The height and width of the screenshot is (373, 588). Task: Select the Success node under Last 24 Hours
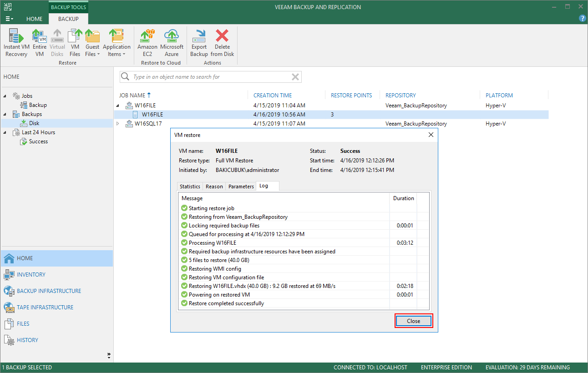pyautogui.click(x=38, y=141)
